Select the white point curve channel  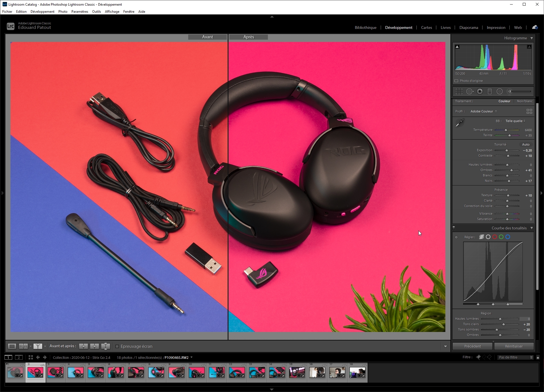pyautogui.click(x=488, y=237)
